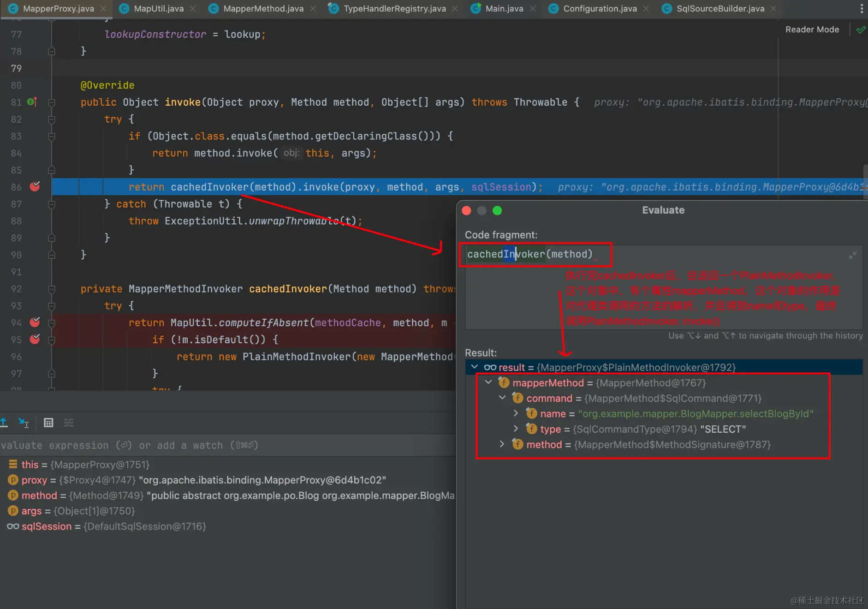868x609 pixels.
Task: Collapse the invoke method fold on line 81
Action: pyautogui.click(x=52, y=102)
